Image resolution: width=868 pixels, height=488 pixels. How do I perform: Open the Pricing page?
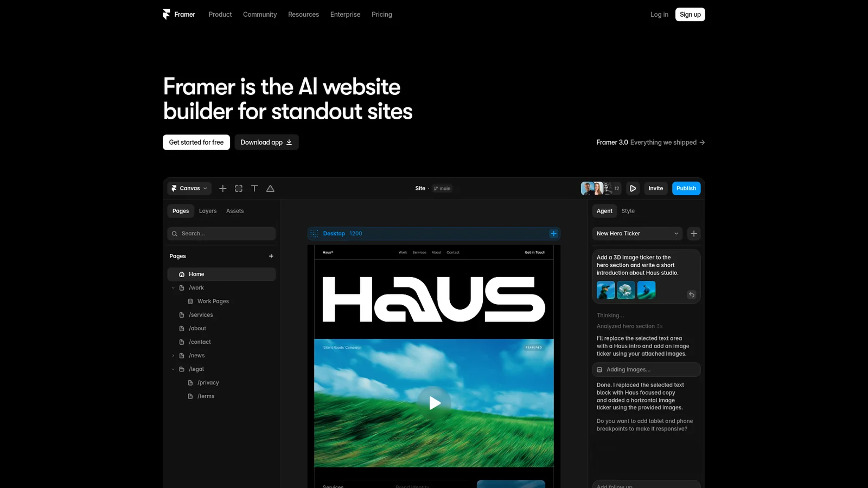click(382, 15)
